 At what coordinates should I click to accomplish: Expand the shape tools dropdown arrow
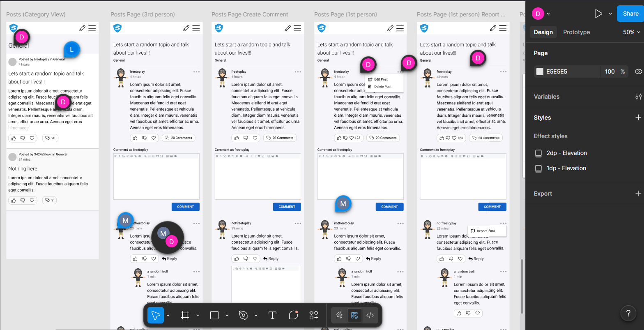(227, 315)
